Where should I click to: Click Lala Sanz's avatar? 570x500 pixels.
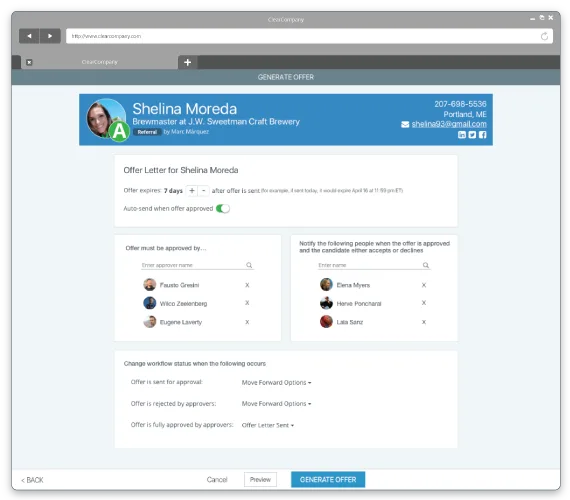pos(326,322)
